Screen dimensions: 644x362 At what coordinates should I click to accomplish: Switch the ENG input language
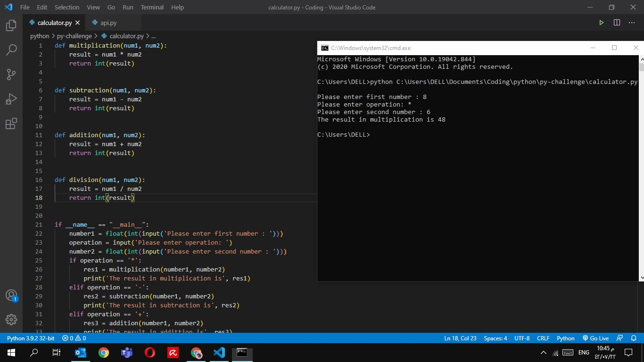click(x=584, y=353)
